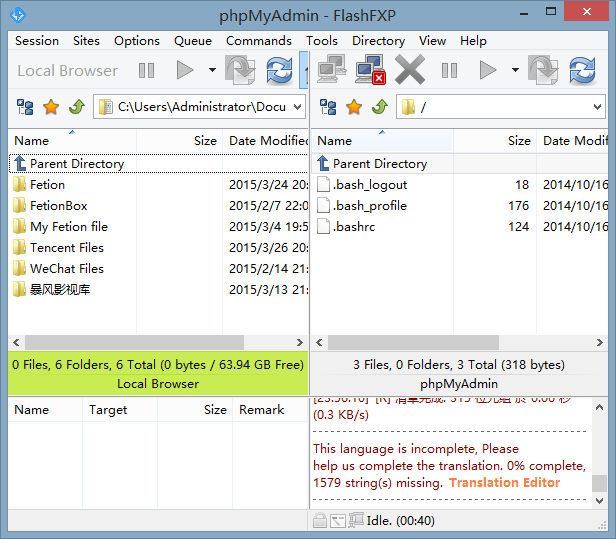Click the console icon in status bar
This screenshot has height=539, width=616.
click(x=338, y=521)
